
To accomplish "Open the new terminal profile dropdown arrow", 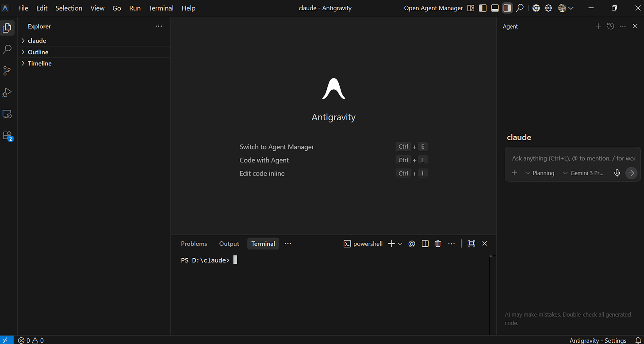I will [400, 244].
